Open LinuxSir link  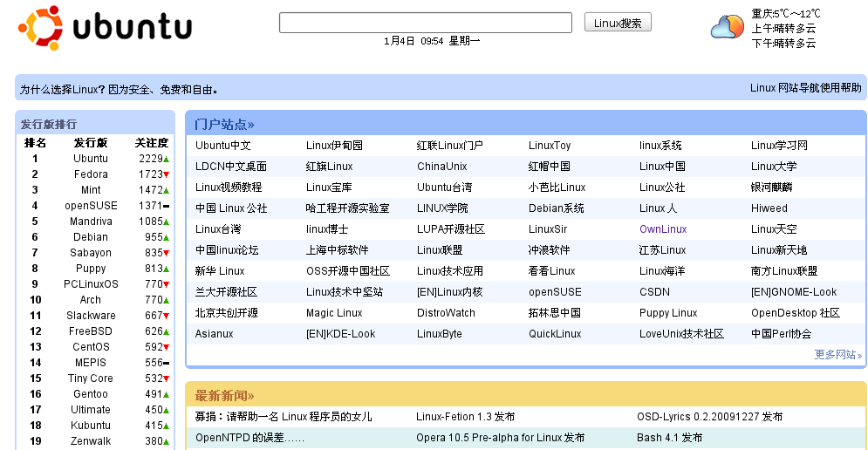tap(548, 229)
